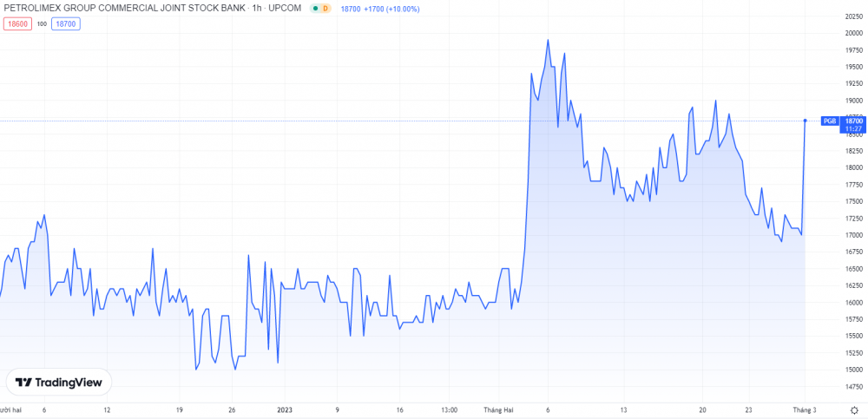Click the 14750 price axis label

[853, 386]
